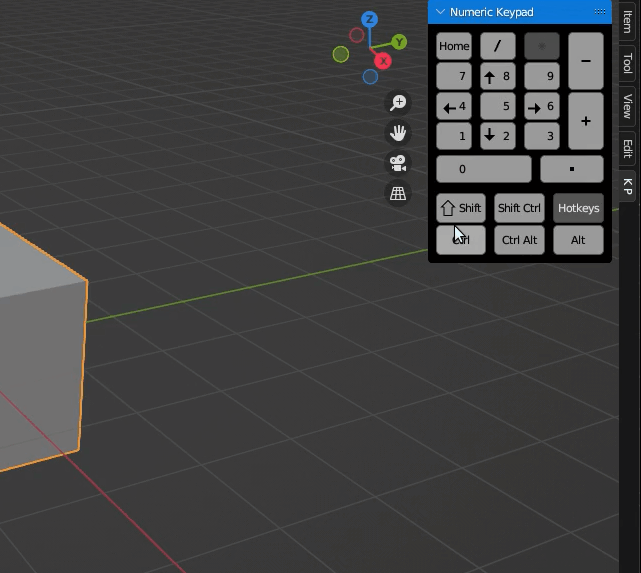Click keypad 7 button
This screenshot has height=573, width=641.
coord(454,76)
